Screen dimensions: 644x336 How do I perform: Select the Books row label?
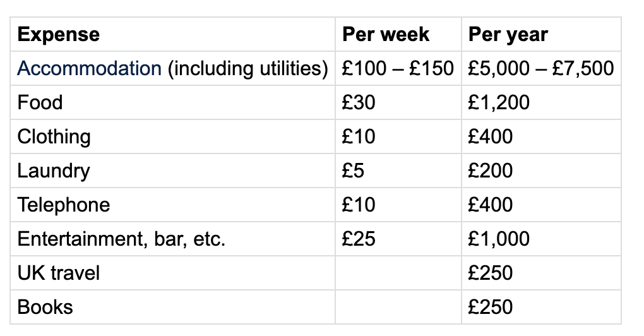[45, 307]
